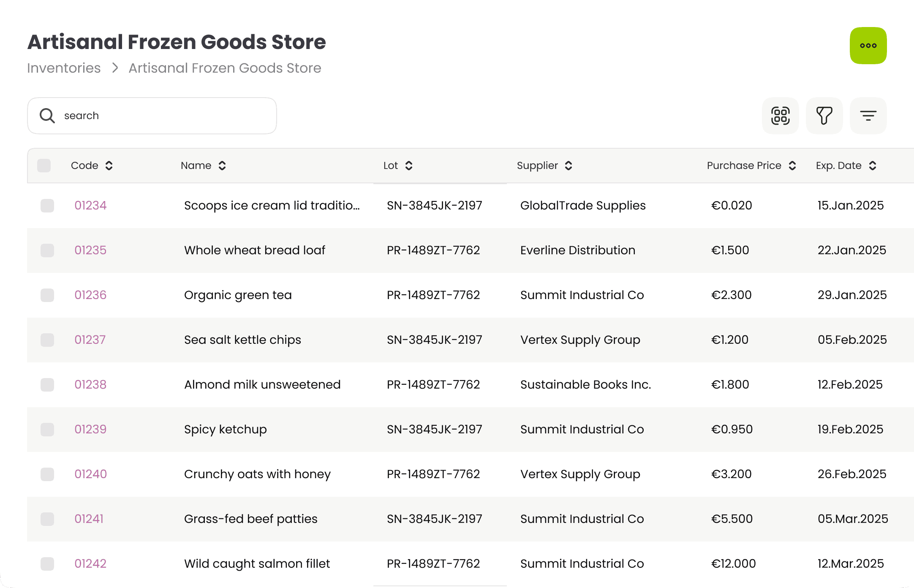
Task: Select checkbox for row 01237
Action: point(47,340)
